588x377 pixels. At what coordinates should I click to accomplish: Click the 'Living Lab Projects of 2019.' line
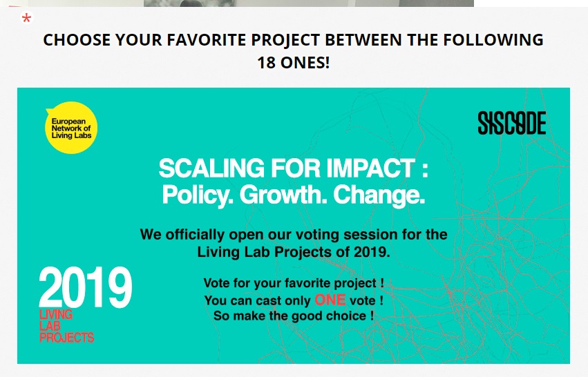(293, 252)
